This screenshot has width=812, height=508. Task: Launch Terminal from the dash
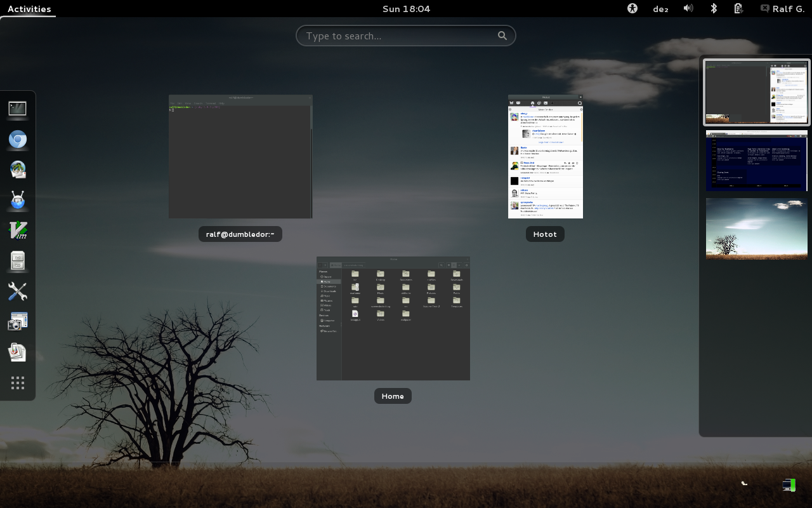click(18, 109)
